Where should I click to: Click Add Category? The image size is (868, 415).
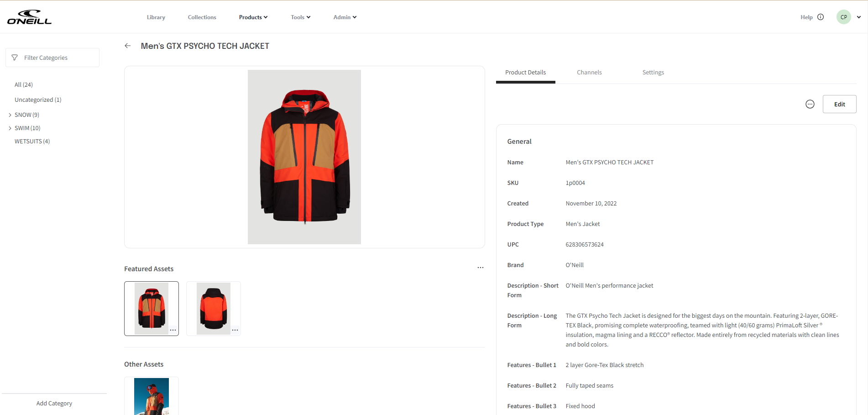click(54, 403)
